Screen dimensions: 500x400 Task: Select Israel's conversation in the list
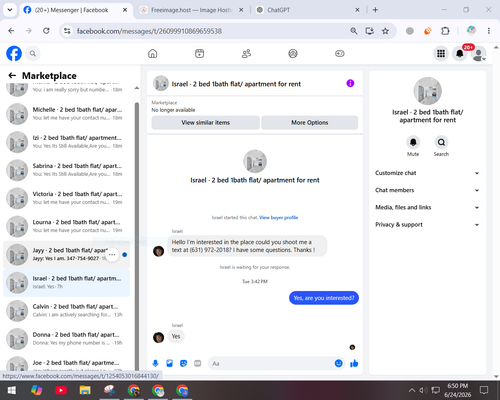67,282
